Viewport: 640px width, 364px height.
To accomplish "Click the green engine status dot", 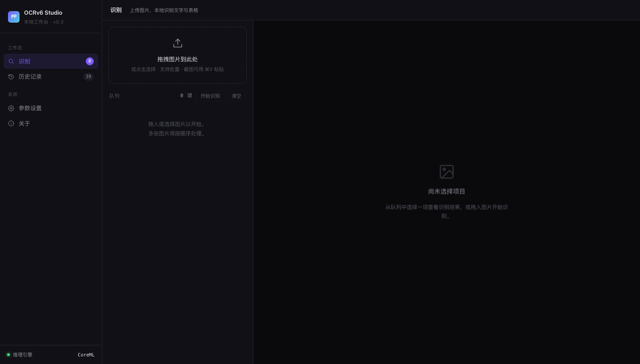I will 8,355.
